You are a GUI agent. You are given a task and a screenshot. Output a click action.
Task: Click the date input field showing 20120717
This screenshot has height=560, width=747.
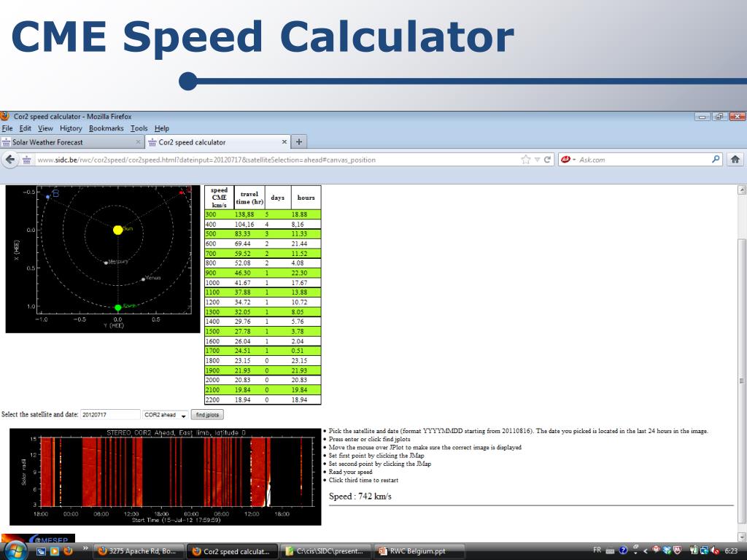pyautogui.click(x=110, y=415)
